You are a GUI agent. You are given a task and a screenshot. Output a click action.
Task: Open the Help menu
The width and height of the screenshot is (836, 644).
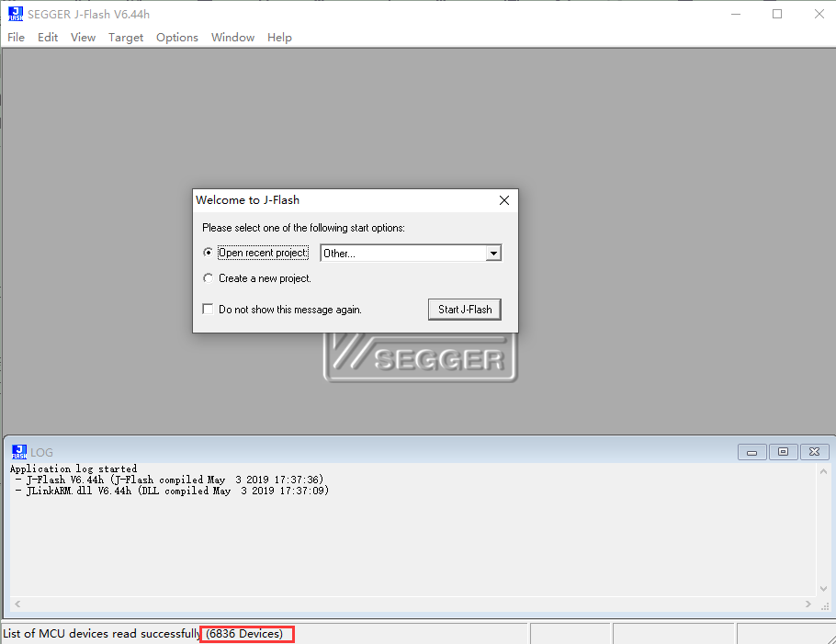(x=279, y=38)
